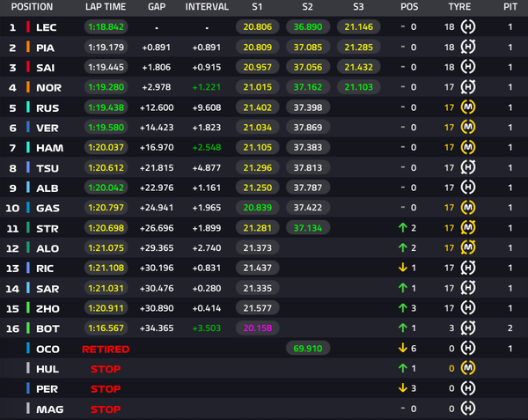Click LEC's lap time 1:18.842

(x=106, y=27)
